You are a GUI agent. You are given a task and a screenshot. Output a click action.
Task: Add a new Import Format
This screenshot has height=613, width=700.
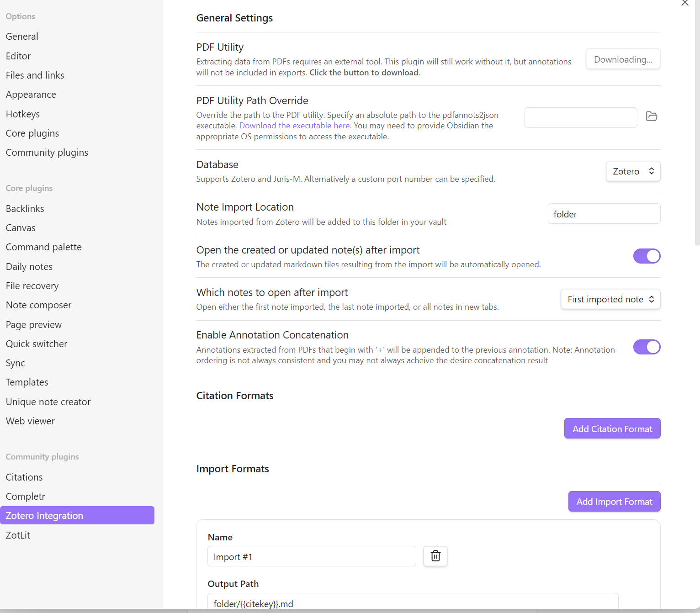click(x=614, y=501)
